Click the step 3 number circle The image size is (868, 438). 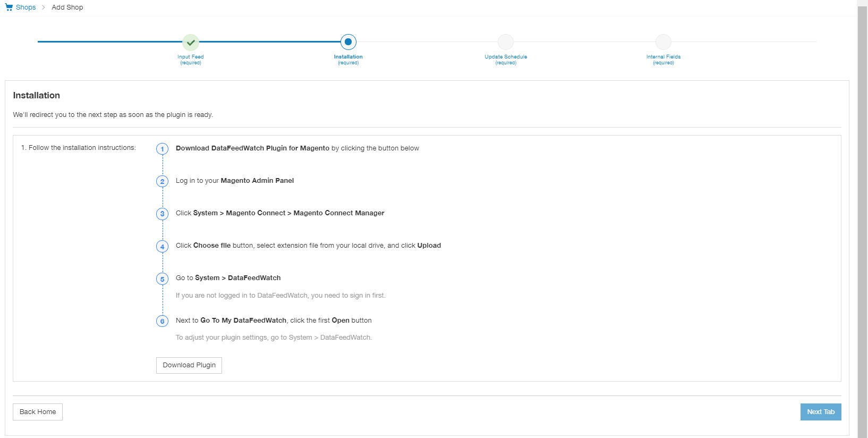tap(163, 214)
